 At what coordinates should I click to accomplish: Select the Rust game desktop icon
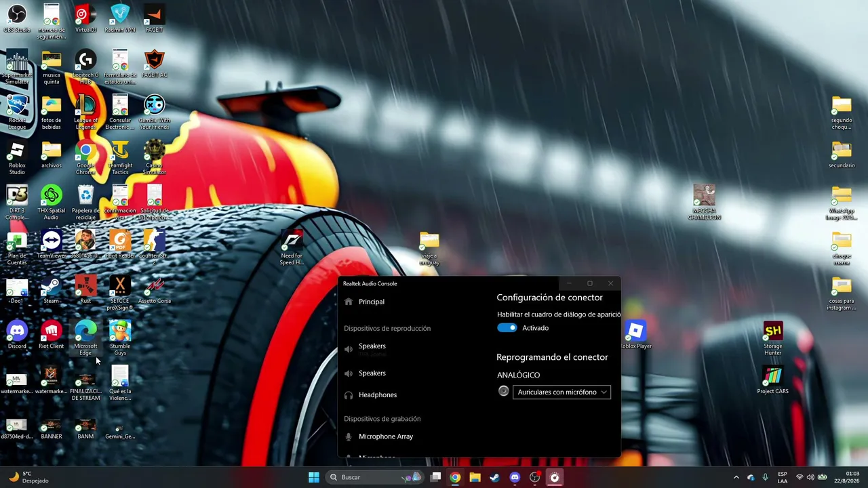85,290
